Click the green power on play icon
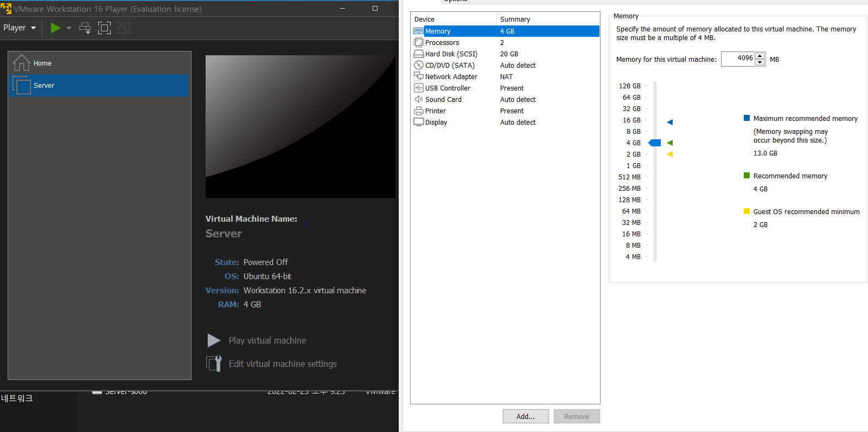This screenshot has height=432, width=868. [x=55, y=28]
